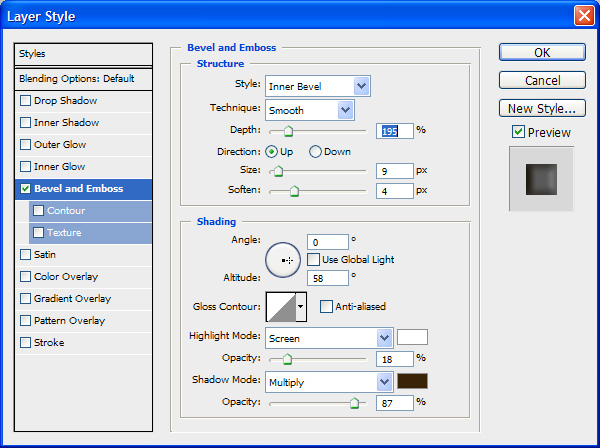Click the New Style... button
Viewport: 600px width, 448px height.
tap(541, 108)
